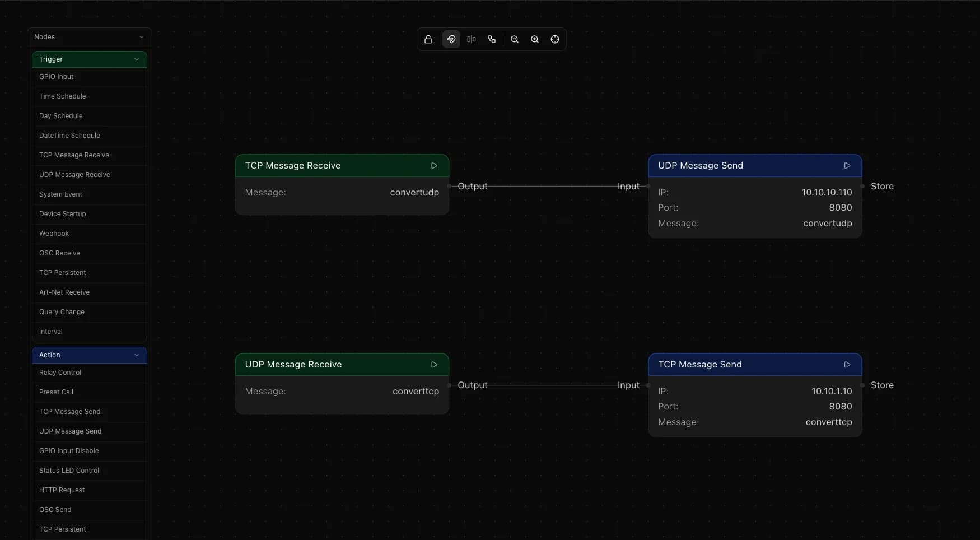This screenshot has width=980, height=540.
Task: Select TCP Message Receive in Trigger list
Action: pyautogui.click(x=90, y=155)
